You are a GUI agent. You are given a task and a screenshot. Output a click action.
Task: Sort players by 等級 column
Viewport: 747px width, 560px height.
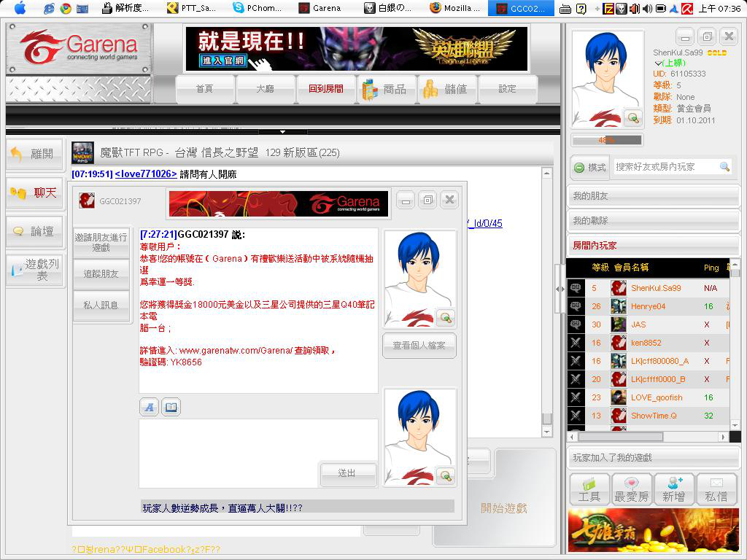600,268
